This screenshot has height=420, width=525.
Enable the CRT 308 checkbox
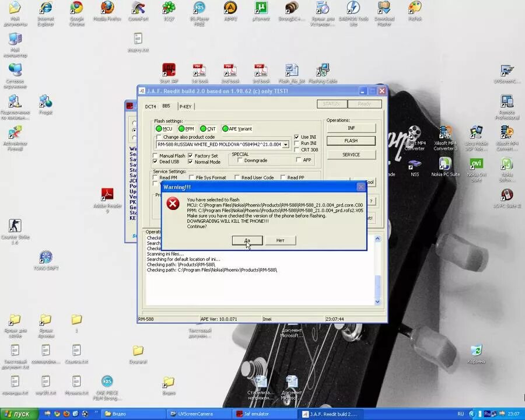coord(296,149)
